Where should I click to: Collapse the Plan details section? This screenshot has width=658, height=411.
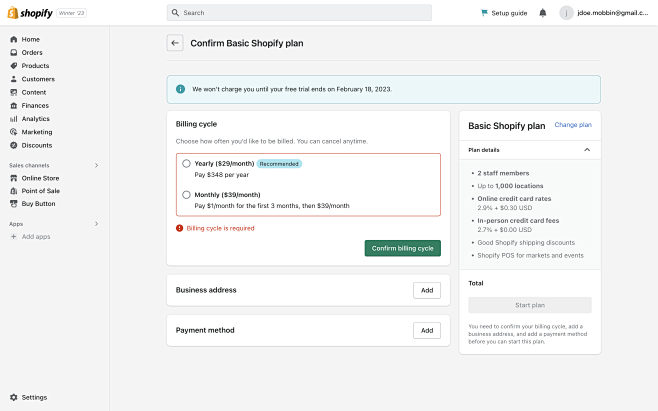587,150
